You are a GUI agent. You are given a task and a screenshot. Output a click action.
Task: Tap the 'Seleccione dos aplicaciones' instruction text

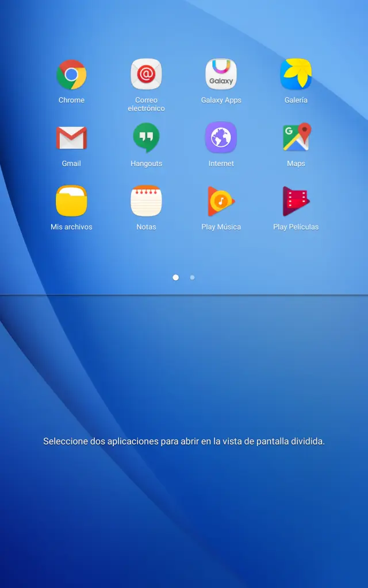coord(184,442)
